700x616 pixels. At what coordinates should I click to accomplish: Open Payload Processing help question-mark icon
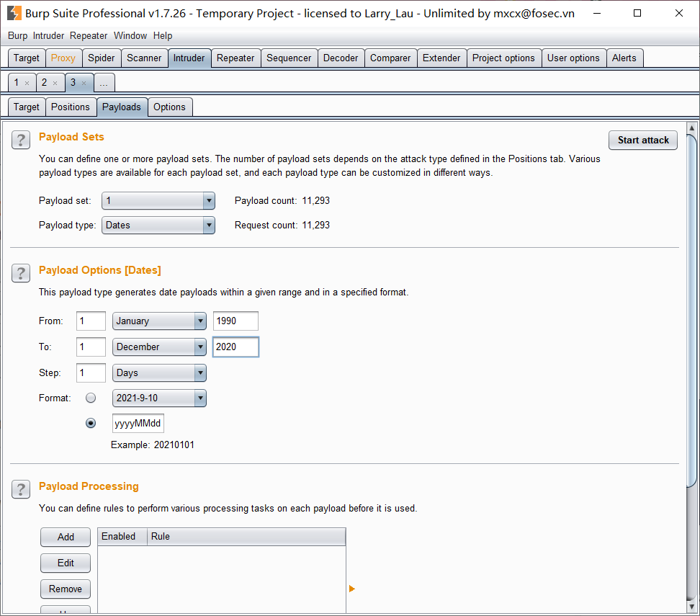coord(21,489)
